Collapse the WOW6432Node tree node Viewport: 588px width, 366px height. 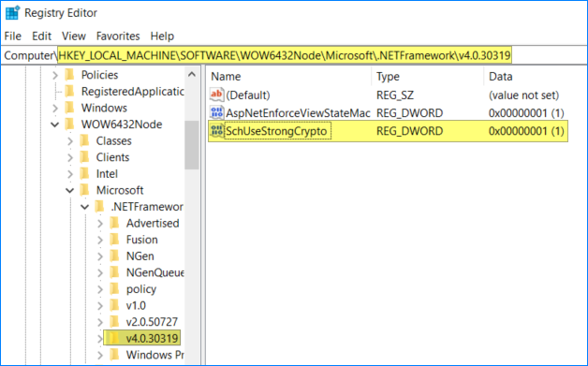coord(55,124)
